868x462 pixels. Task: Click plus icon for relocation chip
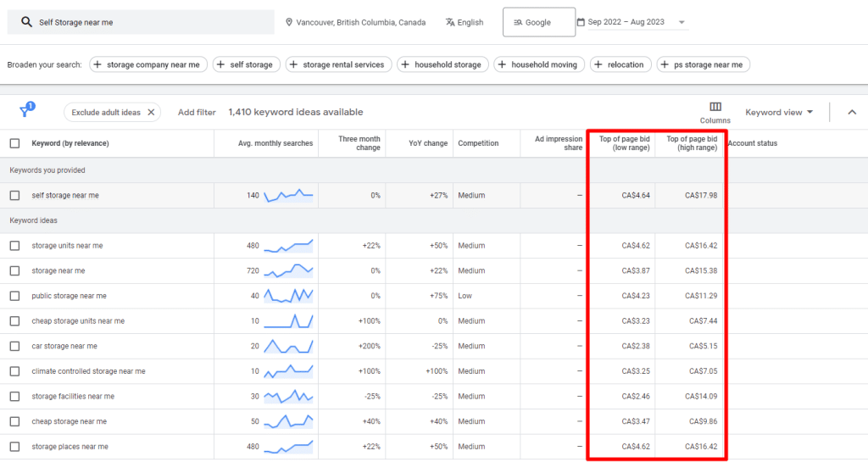pyautogui.click(x=598, y=64)
